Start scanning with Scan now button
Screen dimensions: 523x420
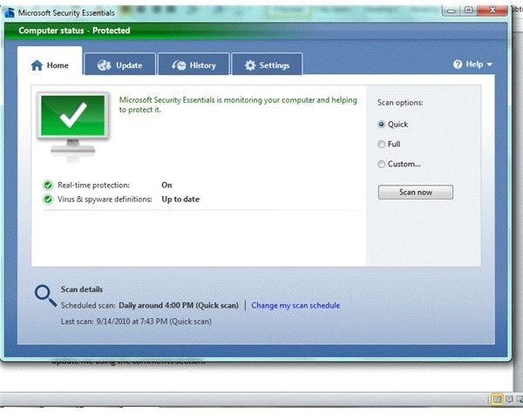coord(416,192)
